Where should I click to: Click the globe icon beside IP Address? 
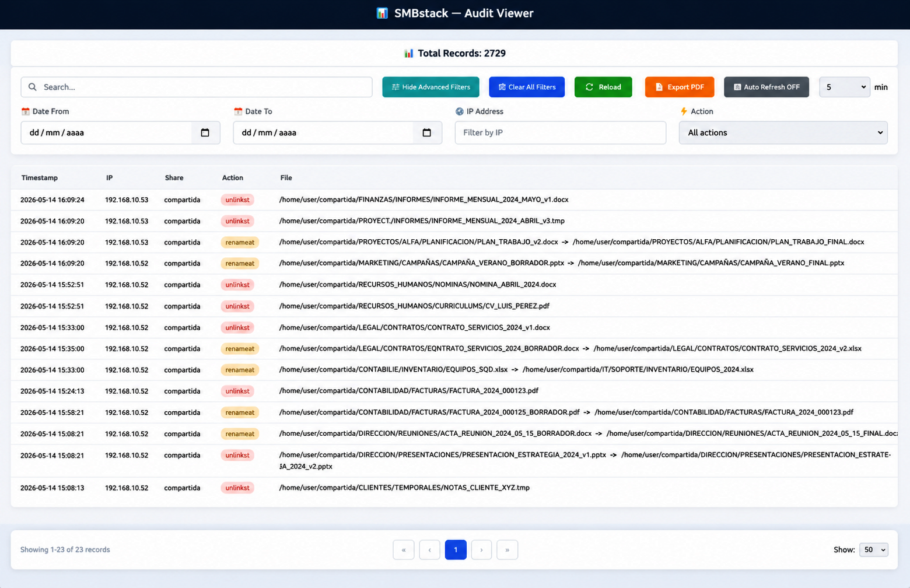click(x=460, y=111)
